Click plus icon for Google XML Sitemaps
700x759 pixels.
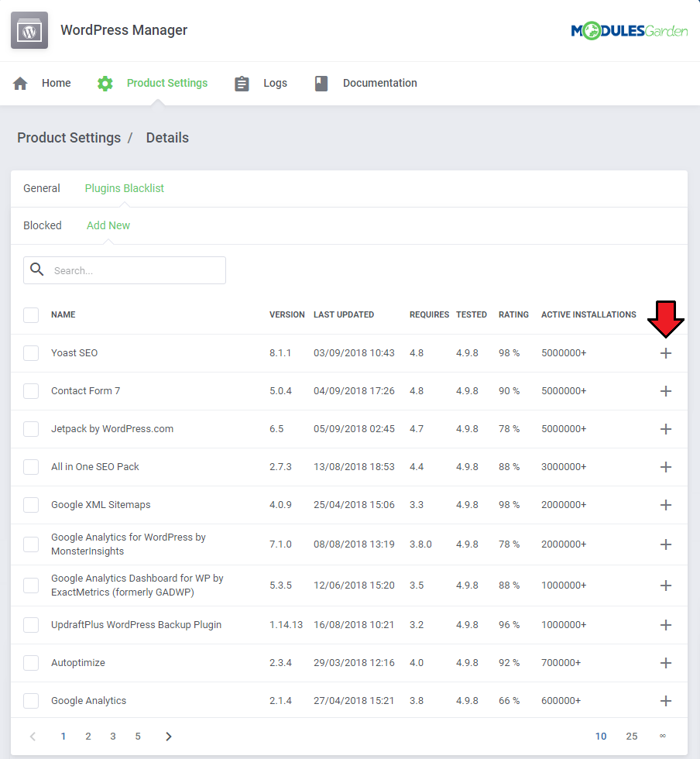pyautogui.click(x=666, y=505)
